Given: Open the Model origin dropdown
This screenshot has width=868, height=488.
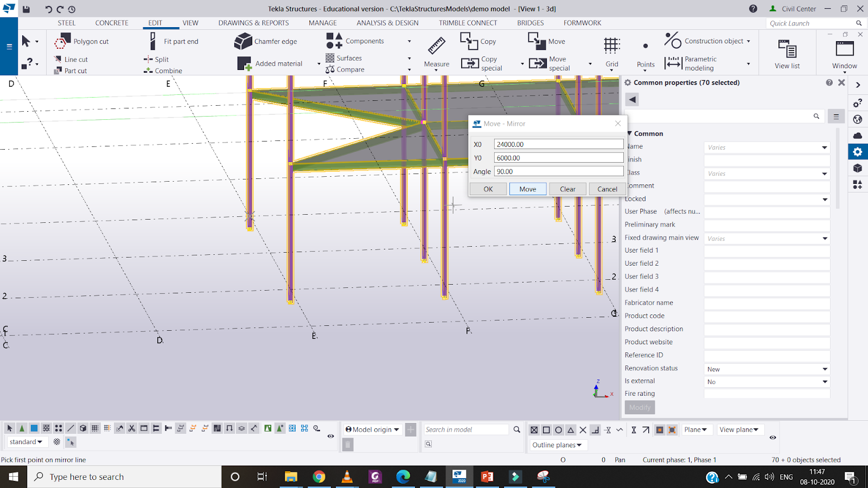Looking at the screenshot, I should pyautogui.click(x=373, y=429).
